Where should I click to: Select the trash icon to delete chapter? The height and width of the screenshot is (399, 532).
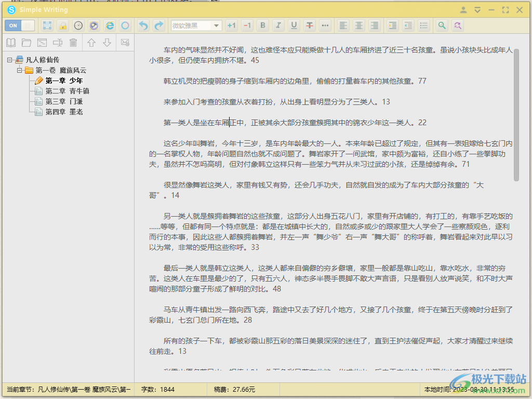click(x=73, y=43)
